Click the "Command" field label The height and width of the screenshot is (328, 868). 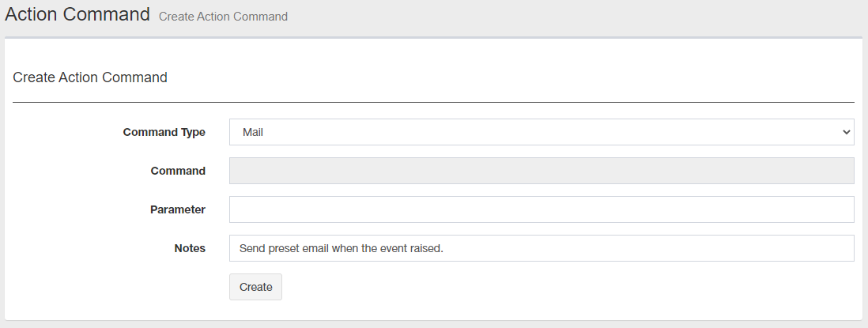tap(178, 171)
